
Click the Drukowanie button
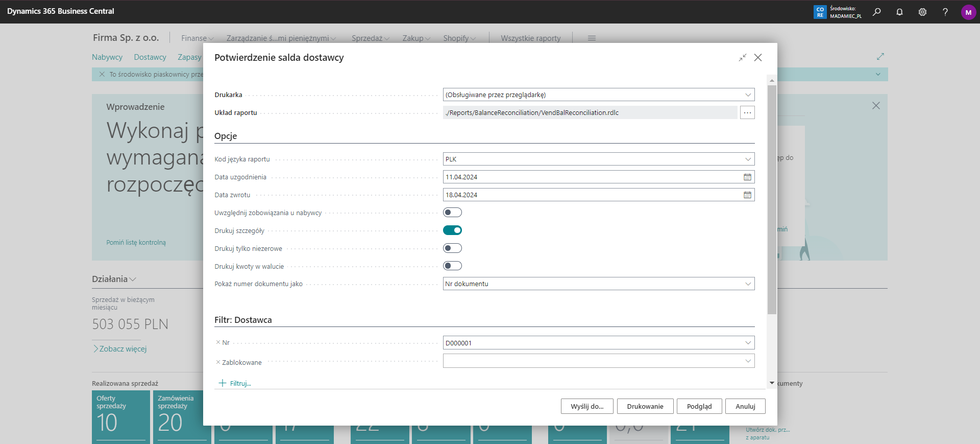(x=645, y=406)
